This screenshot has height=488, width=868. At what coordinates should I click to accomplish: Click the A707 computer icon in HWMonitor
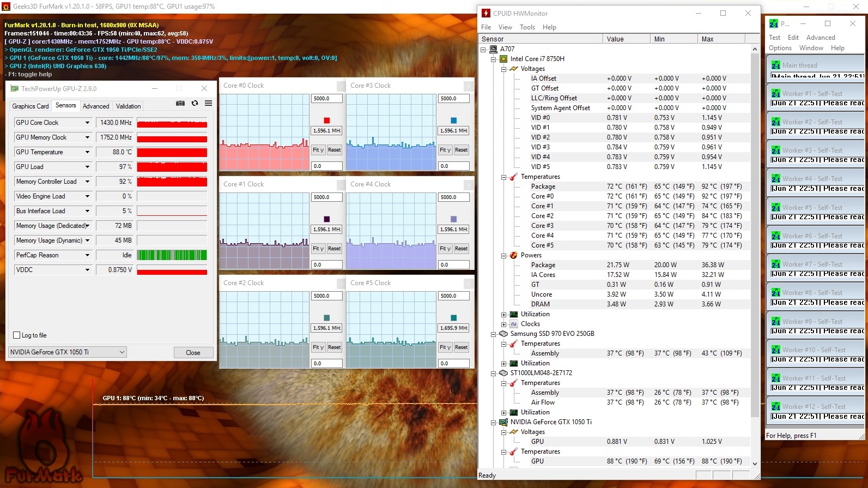coord(493,49)
